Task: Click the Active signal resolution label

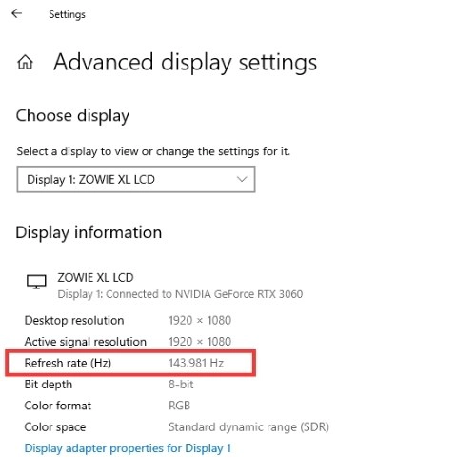Action: (86, 342)
